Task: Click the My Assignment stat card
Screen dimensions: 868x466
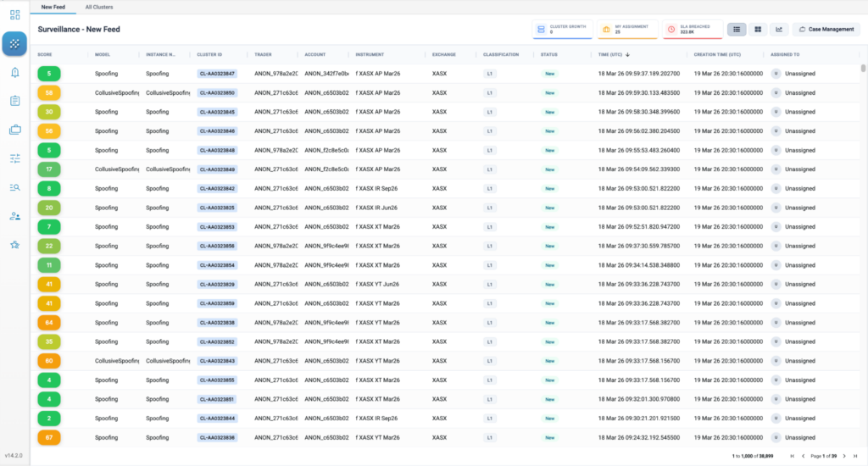Action: (x=627, y=30)
